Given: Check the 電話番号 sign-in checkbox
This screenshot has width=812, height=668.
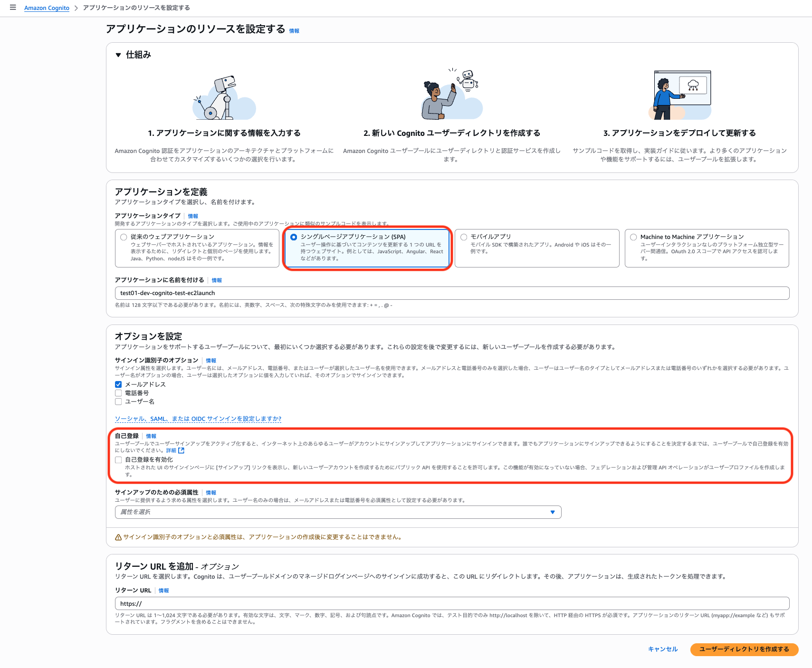Looking at the screenshot, I should (118, 393).
